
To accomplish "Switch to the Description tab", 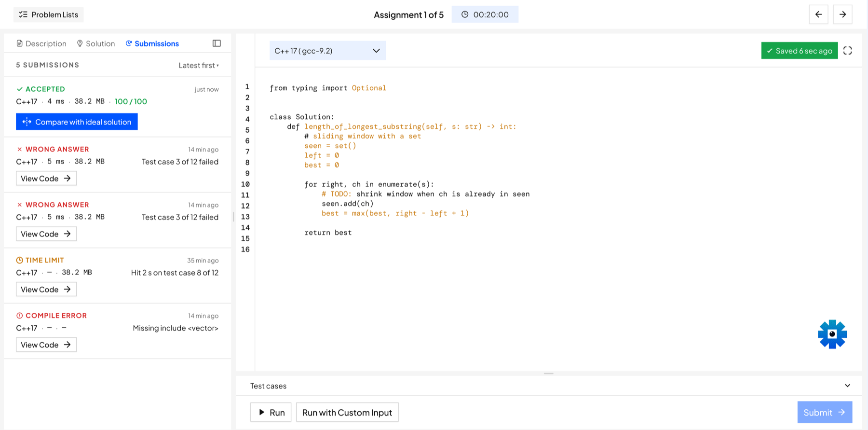I will 41,43.
